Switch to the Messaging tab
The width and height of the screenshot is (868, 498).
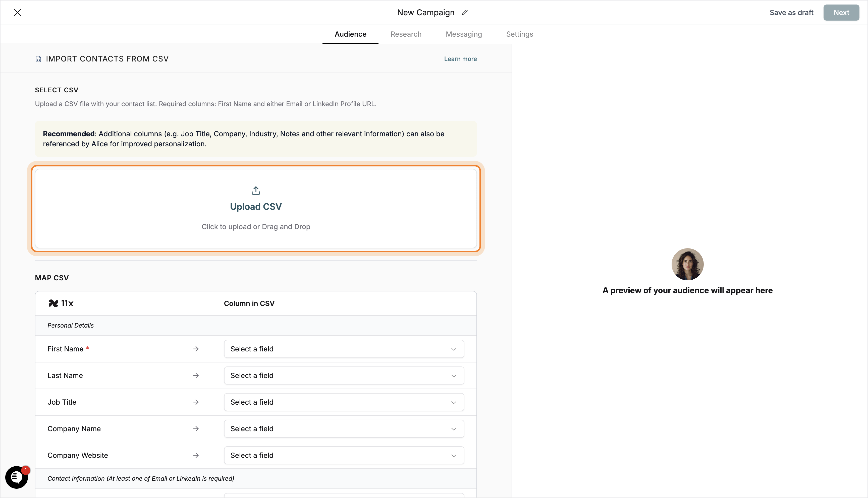464,34
